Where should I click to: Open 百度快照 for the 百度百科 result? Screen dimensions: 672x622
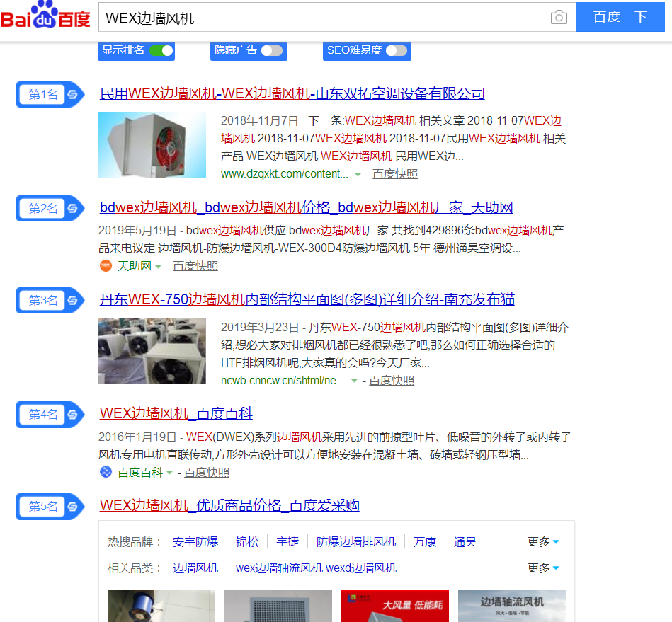pos(207,473)
